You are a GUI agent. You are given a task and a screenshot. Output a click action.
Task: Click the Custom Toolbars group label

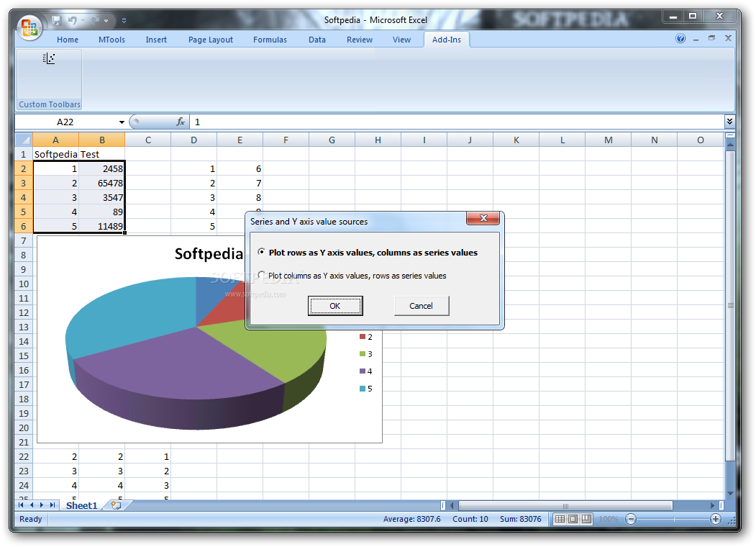(50, 104)
